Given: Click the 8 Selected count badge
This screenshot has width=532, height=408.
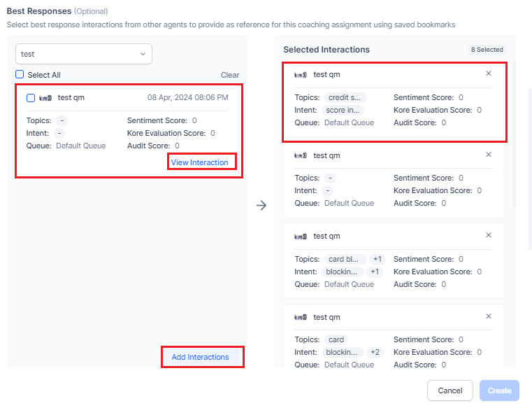Looking at the screenshot, I should [x=487, y=50].
